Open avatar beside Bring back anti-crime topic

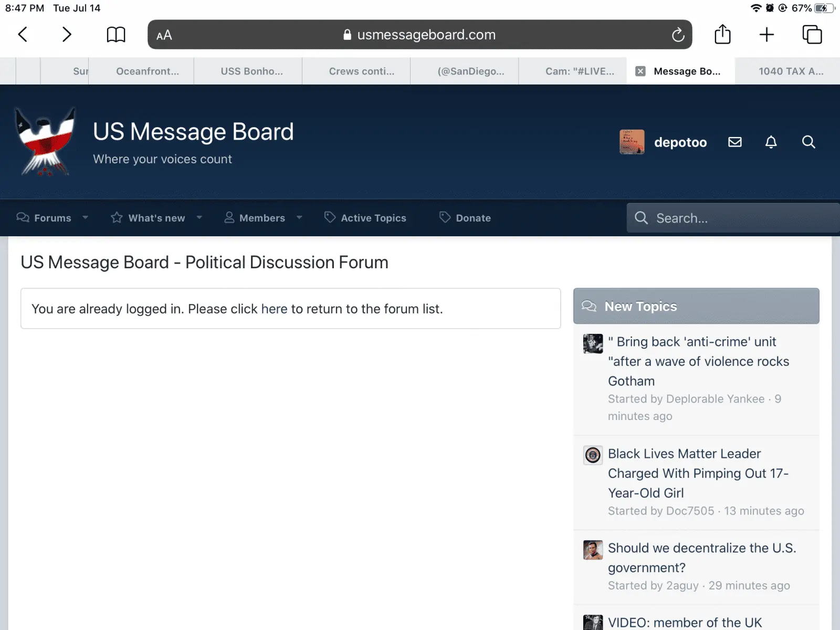(x=593, y=344)
